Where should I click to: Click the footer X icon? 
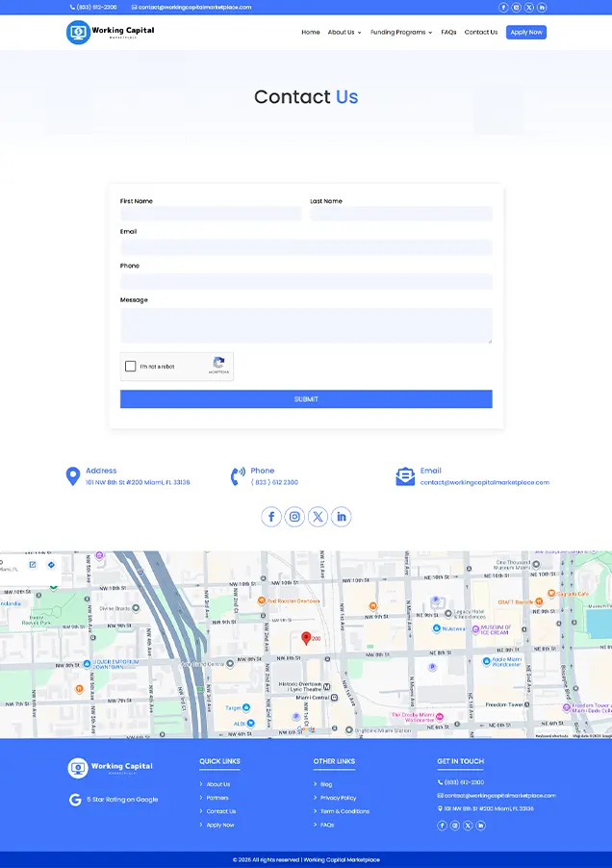[468, 826]
